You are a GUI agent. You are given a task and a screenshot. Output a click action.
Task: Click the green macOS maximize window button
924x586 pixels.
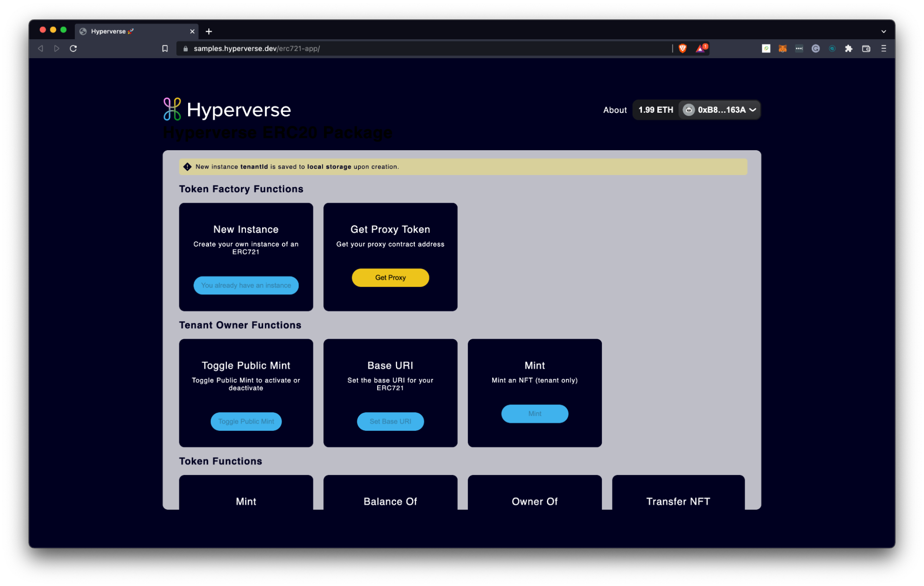point(64,30)
